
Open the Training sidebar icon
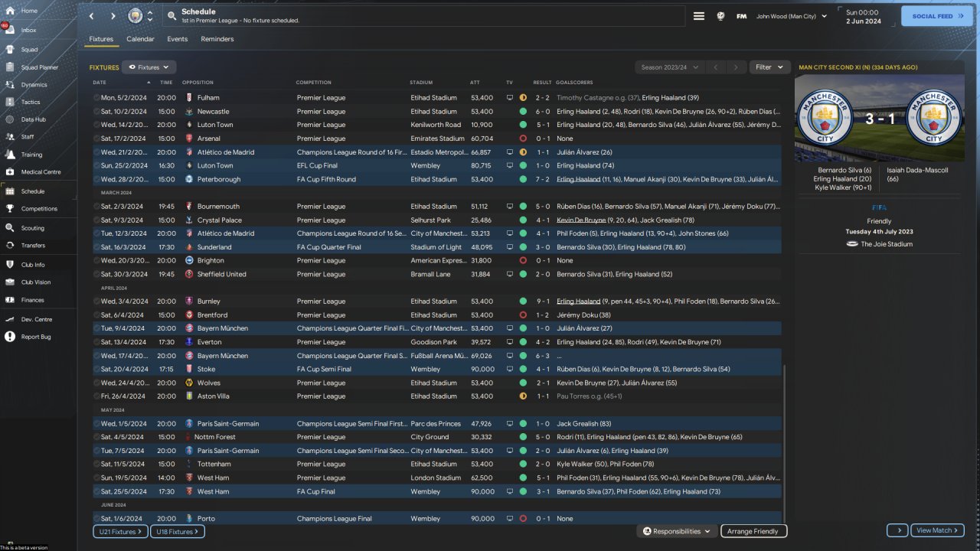[x=10, y=155]
